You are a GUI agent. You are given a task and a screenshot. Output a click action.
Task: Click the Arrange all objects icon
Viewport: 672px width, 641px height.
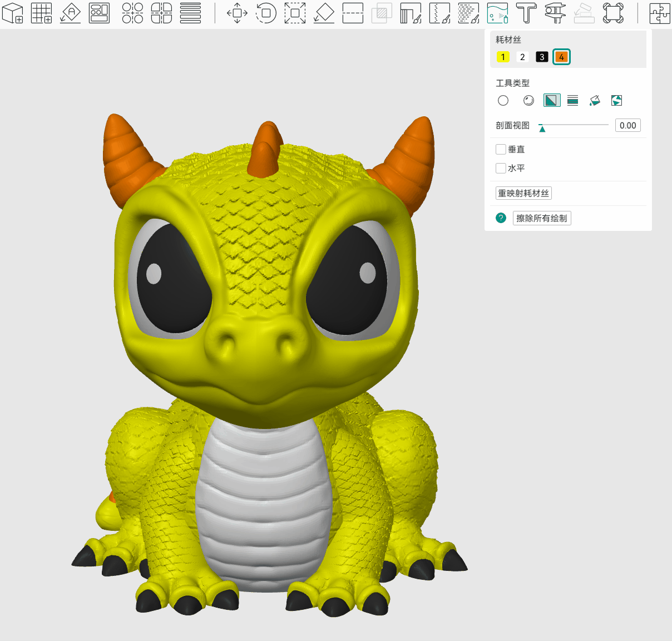[100, 13]
